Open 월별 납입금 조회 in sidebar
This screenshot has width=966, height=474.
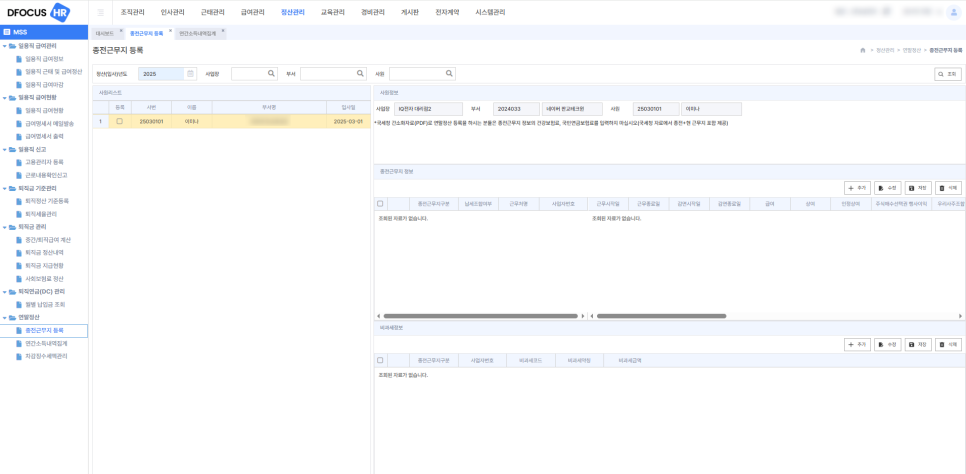[x=45, y=304]
